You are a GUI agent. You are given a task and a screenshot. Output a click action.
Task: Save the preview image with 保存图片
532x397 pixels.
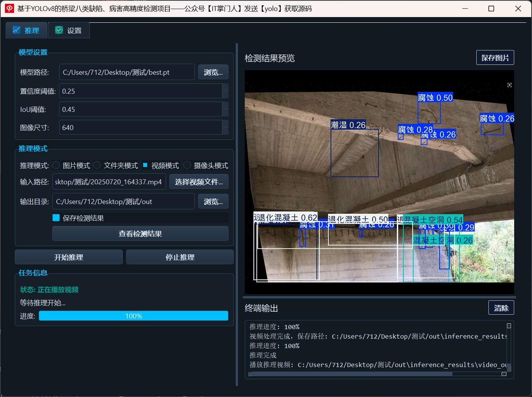coord(495,57)
